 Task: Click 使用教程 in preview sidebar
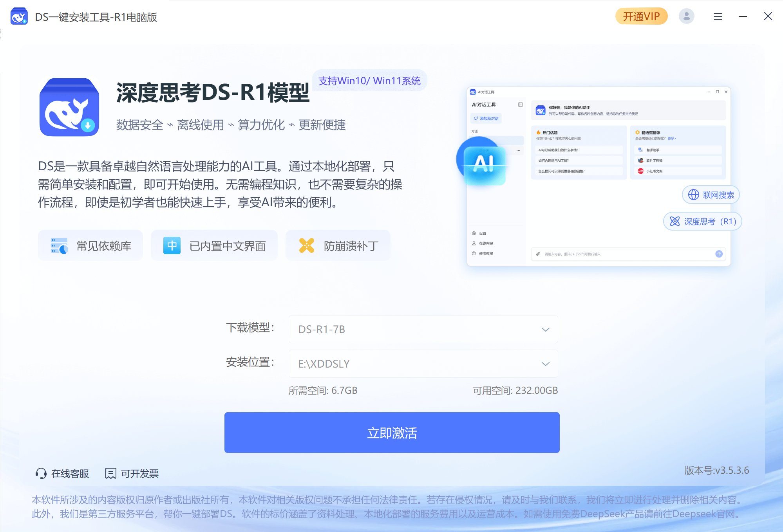point(483,254)
